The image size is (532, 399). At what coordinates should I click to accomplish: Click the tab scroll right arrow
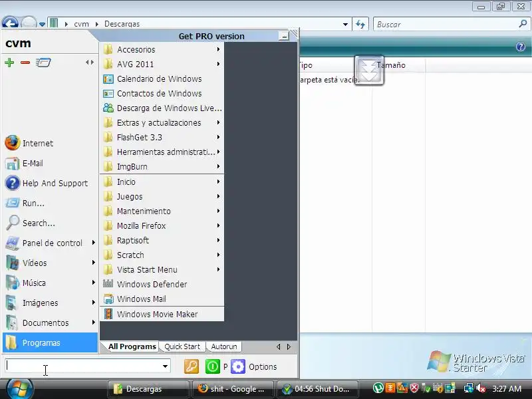[x=289, y=346]
